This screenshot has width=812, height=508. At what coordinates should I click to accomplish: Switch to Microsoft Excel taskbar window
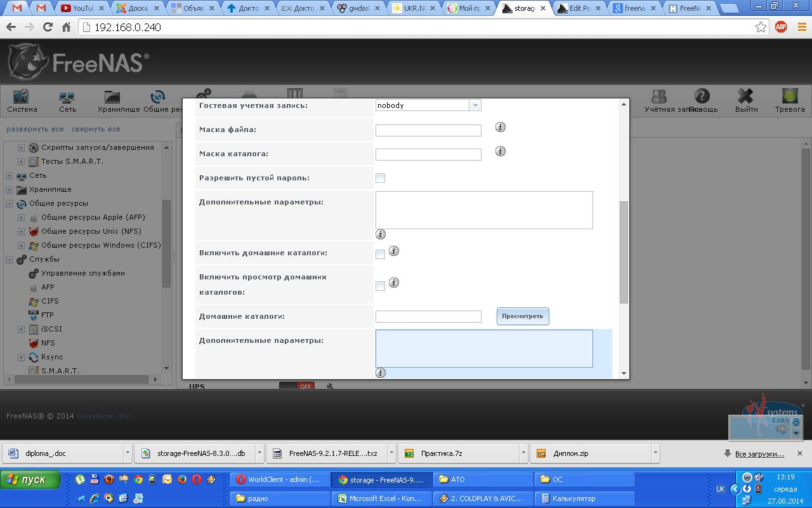click(x=381, y=498)
